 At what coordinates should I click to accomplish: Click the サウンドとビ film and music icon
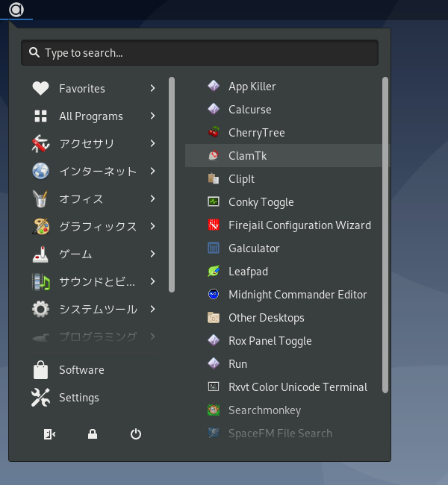tap(40, 281)
